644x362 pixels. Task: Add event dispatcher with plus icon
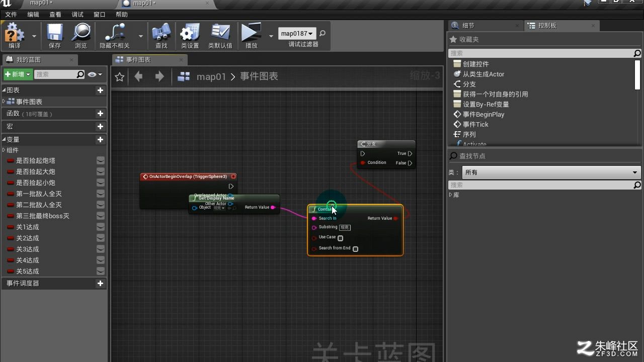coord(100,284)
